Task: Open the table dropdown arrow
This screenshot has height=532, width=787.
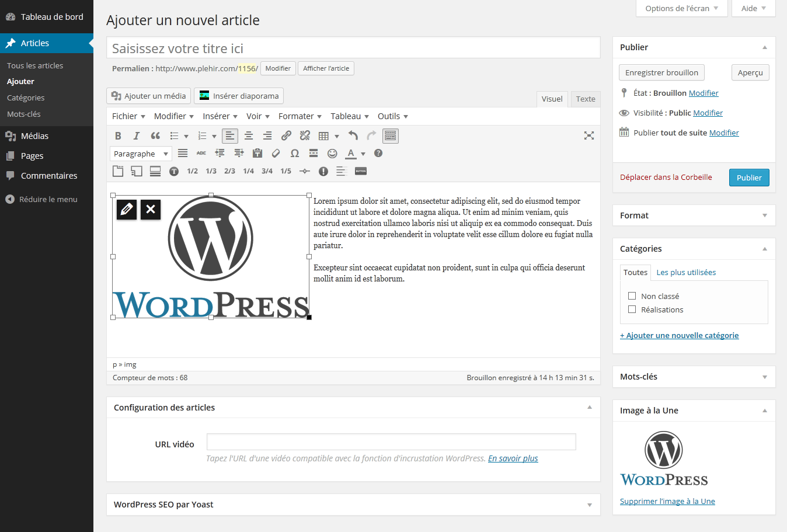Action: click(337, 137)
